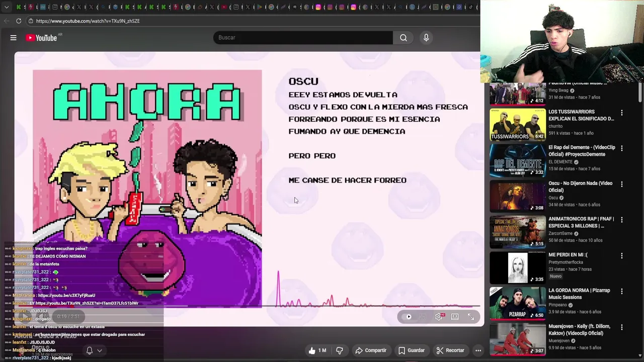Open the options menu for the LA GORDA NORMA video
The height and width of the screenshot is (362, 644).
622,292
